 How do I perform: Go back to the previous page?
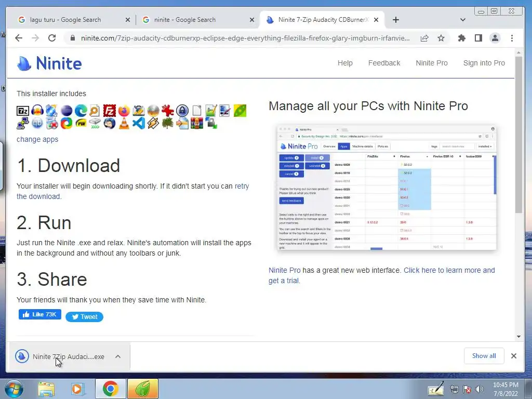(19, 38)
